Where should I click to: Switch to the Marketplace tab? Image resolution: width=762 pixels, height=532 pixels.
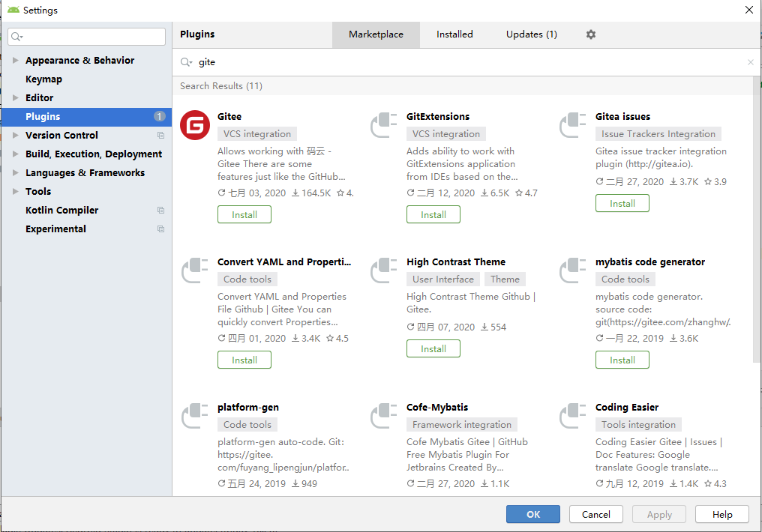pos(376,34)
